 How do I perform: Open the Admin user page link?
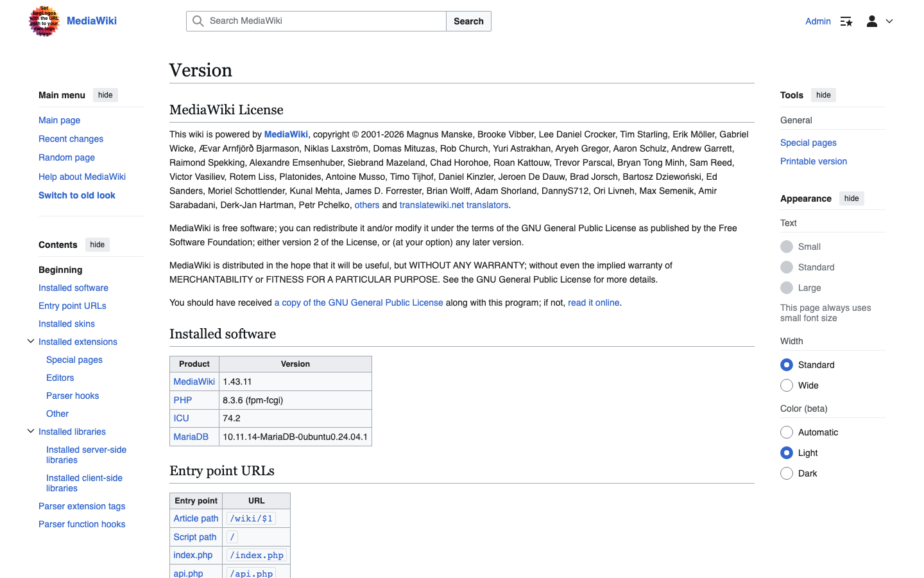818,21
